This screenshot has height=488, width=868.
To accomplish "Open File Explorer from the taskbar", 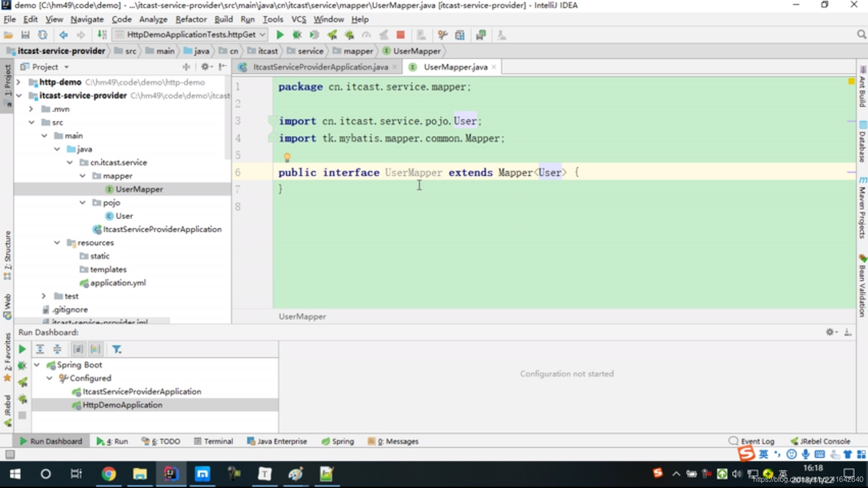I will [140, 474].
